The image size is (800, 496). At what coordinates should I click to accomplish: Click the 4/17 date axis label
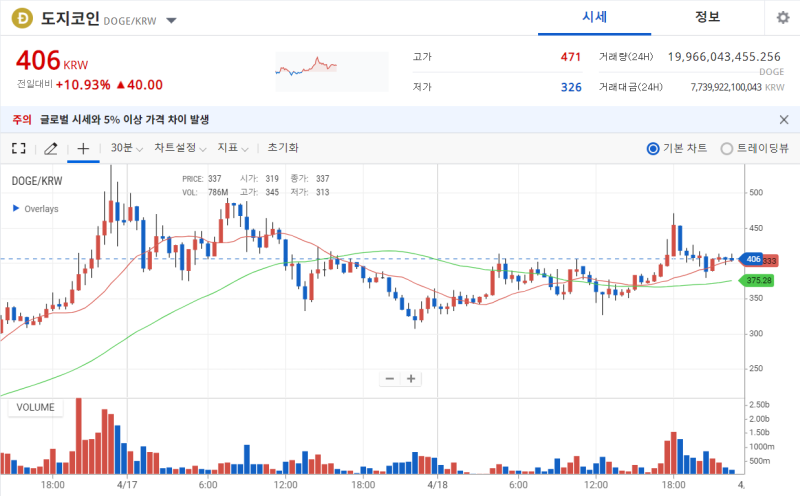pyautogui.click(x=127, y=484)
